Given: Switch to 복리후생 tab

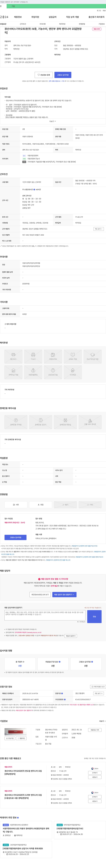Looking at the screenshot, I should click(x=62, y=24).
